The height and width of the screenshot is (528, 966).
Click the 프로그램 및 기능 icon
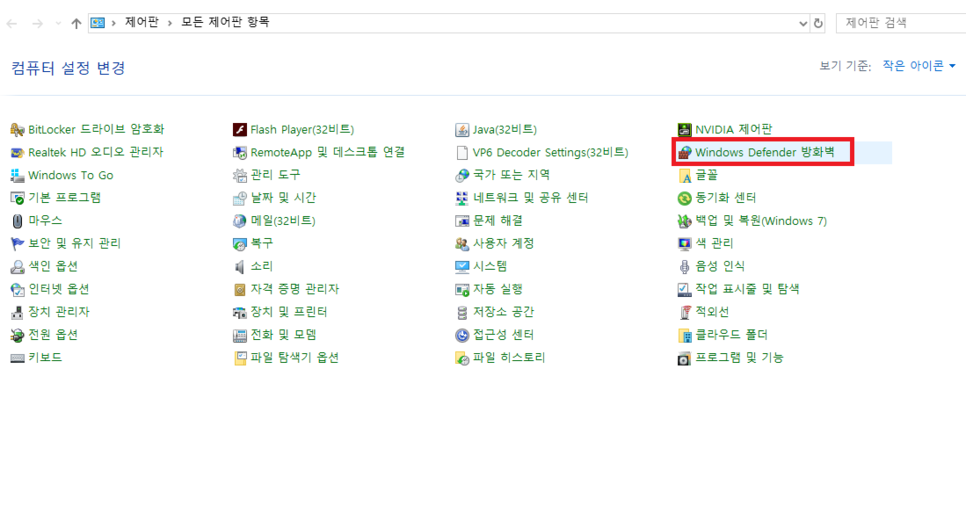(684, 357)
